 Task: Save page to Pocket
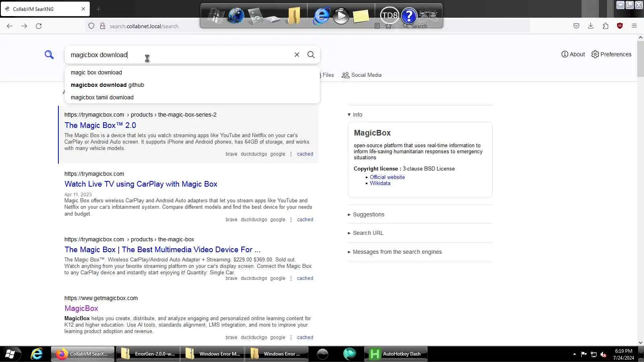tap(576, 26)
